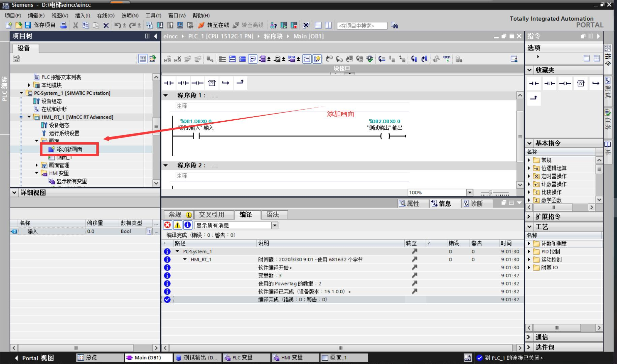Click the compile icon on the main toolbar

pos(149,25)
